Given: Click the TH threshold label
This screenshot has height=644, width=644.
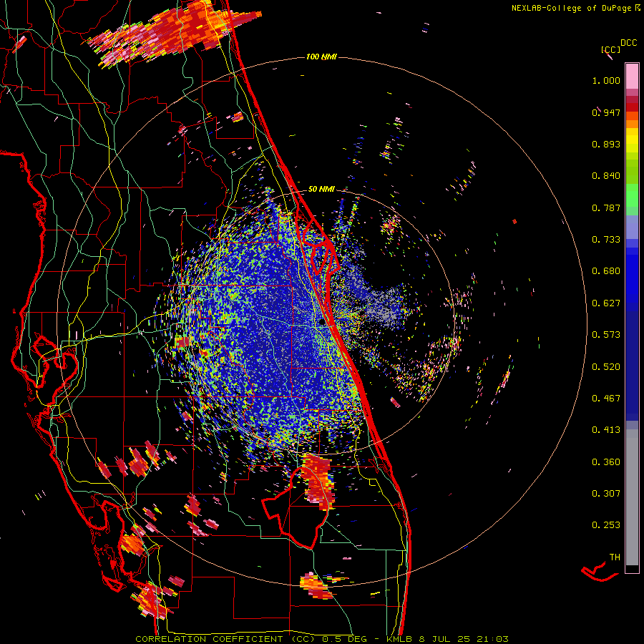Looking at the screenshot, I should (x=615, y=557).
